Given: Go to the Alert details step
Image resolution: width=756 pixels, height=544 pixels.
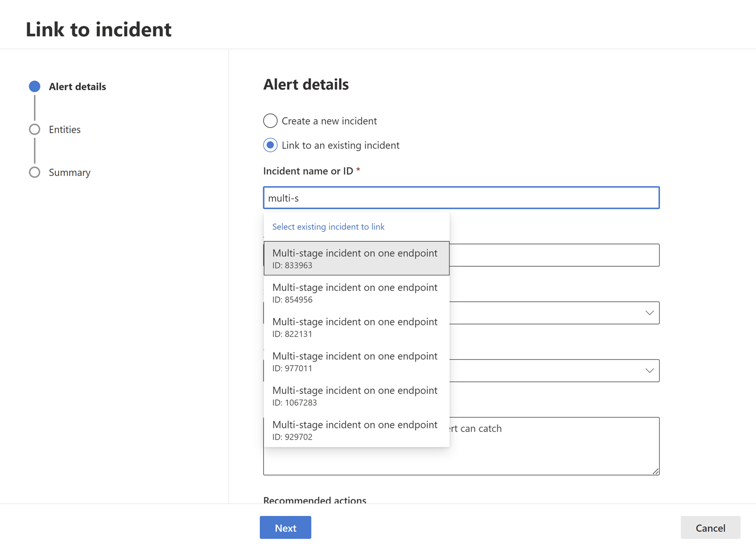Looking at the screenshot, I should [34, 86].
